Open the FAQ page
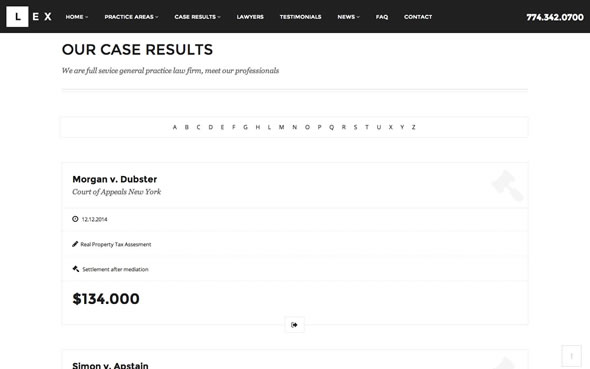Image resolution: width=590 pixels, height=369 pixels. tap(382, 17)
